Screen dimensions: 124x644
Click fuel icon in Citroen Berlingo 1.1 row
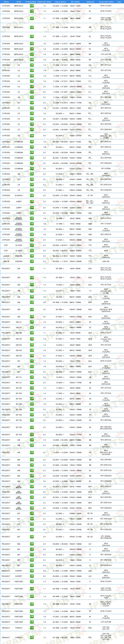(32, 18)
